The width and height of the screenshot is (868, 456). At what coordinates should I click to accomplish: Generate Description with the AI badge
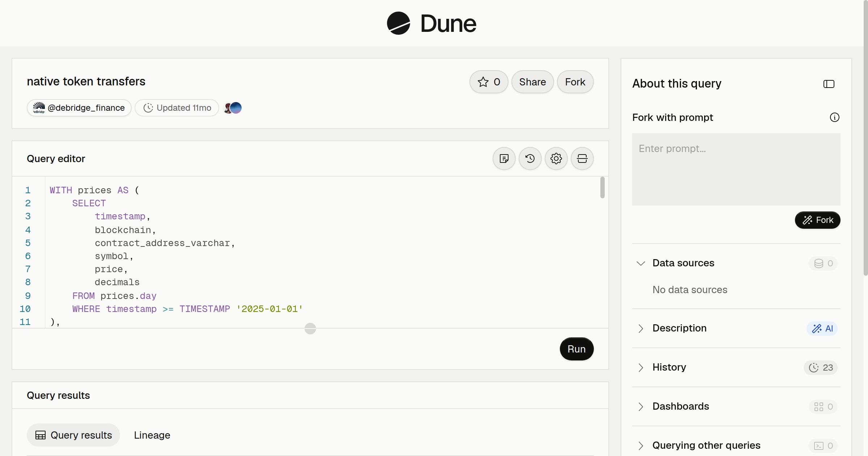tap(822, 328)
